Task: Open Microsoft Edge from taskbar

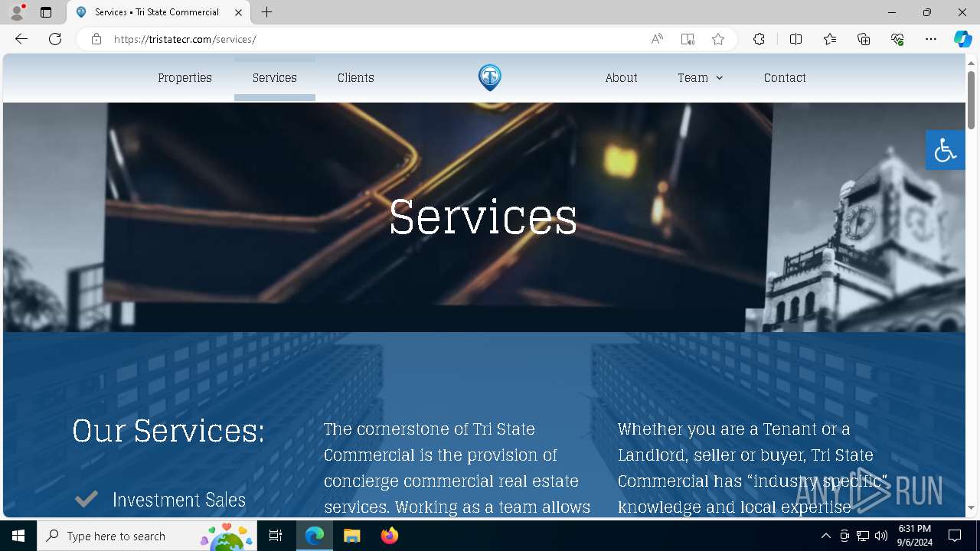Action: [315, 536]
